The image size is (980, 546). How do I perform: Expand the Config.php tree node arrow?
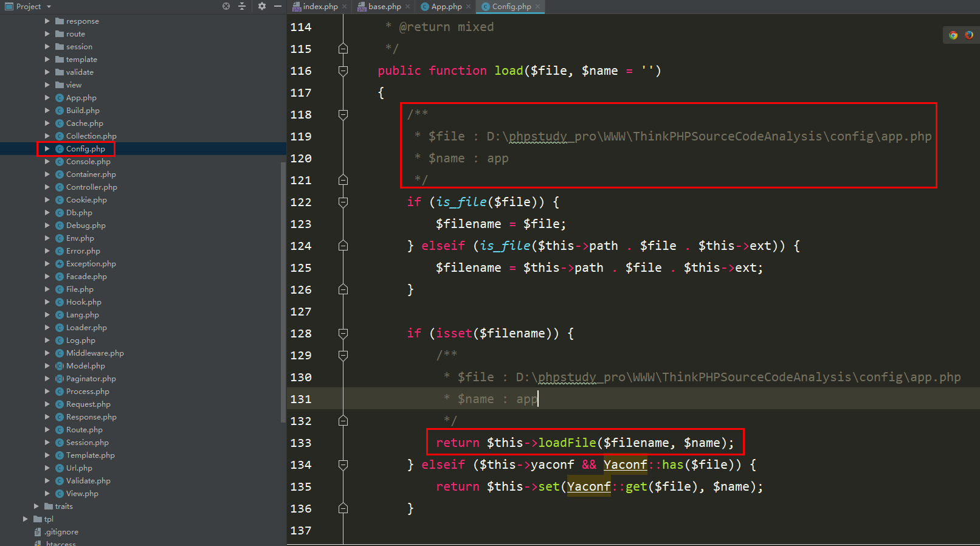[x=47, y=149]
